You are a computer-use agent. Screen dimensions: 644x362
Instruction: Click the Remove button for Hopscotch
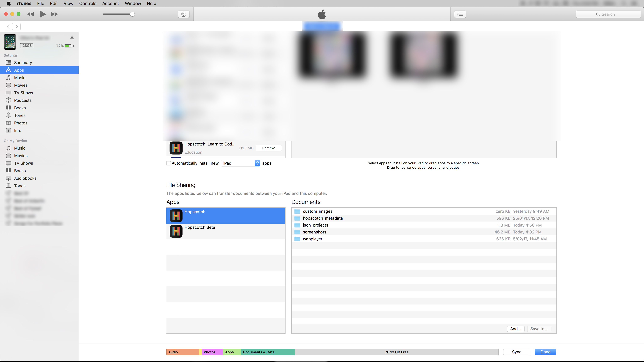(269, 148)
